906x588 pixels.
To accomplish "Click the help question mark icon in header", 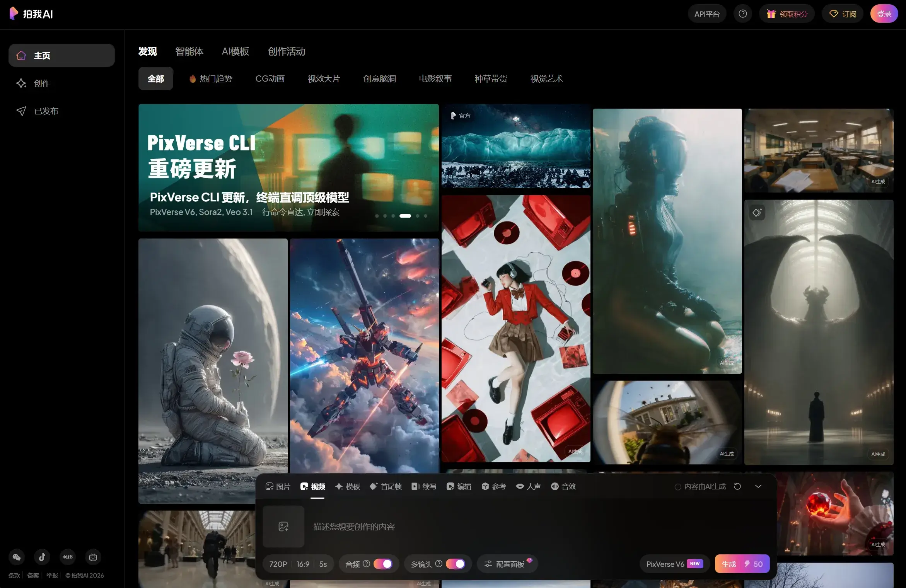I will pyautogui.click(x=742, y=14).
